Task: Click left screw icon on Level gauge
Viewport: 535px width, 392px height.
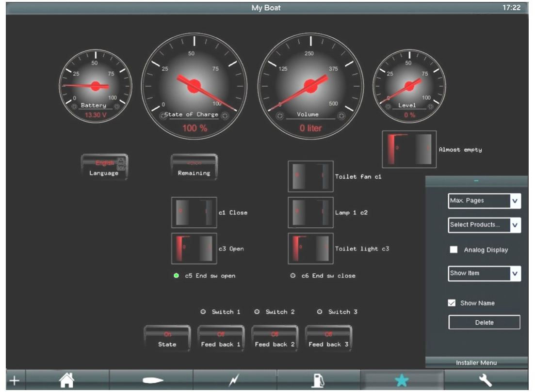Action: click(388, 107)
